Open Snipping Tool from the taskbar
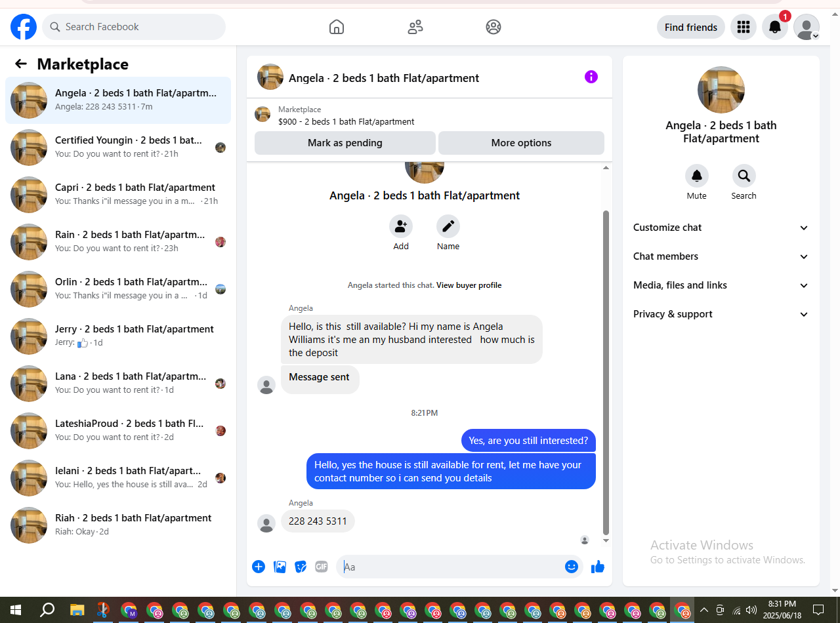Image resolution: width=840 pixels, height=623 pixels. (x=103, y=611)
